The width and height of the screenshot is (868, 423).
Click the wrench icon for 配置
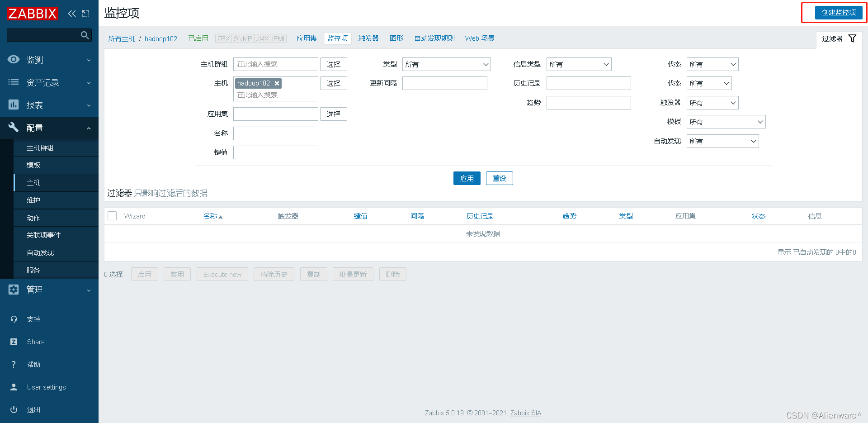(x=14, y=127)
